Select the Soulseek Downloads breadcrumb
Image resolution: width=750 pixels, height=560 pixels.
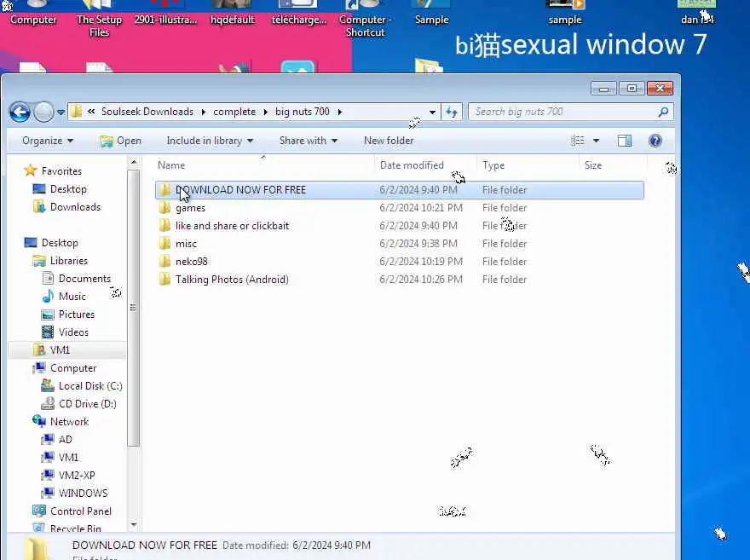point(147,112)
